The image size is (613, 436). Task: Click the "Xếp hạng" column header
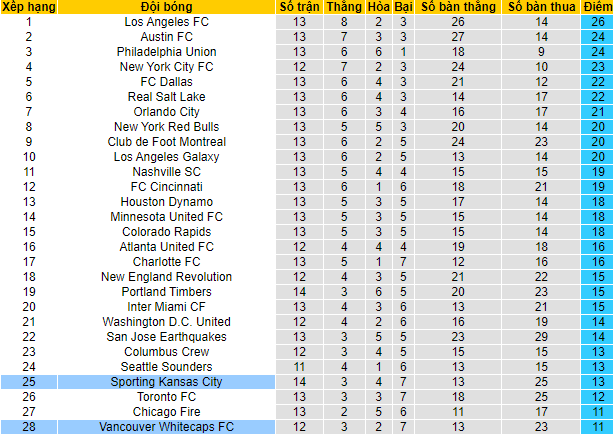pos(28,7)
